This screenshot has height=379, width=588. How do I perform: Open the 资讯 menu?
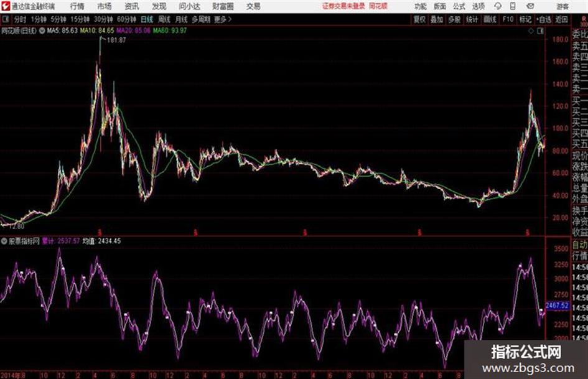(132, 6)
